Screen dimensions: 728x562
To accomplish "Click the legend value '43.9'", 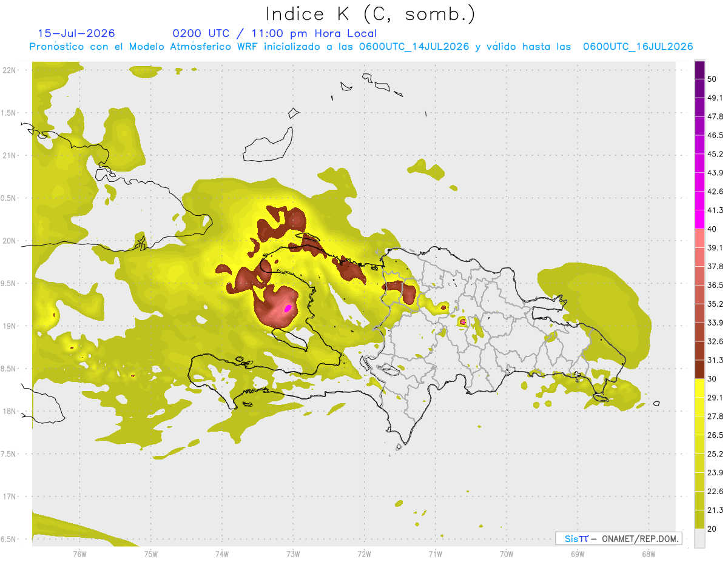I will click(x=715, y=173).
